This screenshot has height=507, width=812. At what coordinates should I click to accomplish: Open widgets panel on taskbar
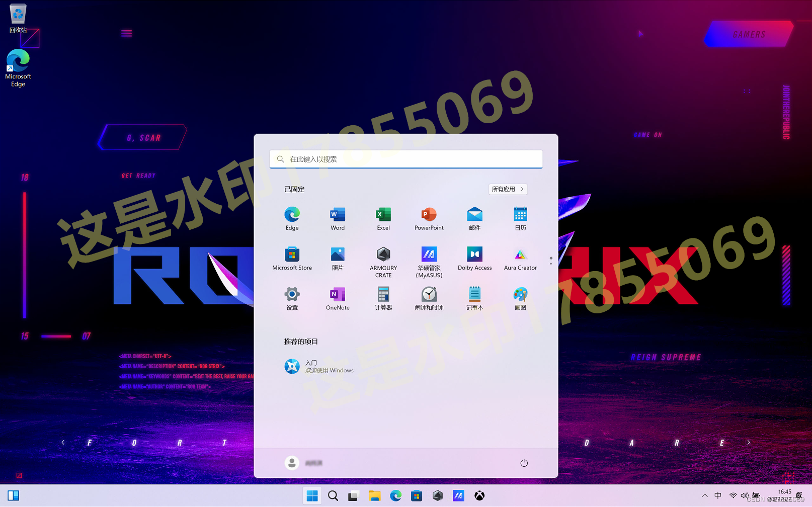coord(14,496)
